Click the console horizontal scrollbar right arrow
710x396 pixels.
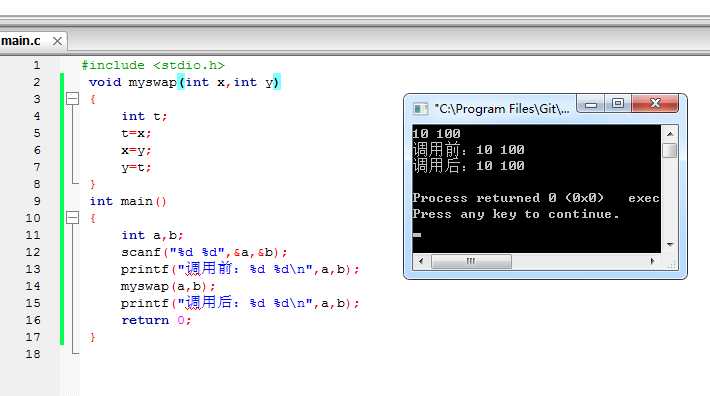tap(652, 261)
